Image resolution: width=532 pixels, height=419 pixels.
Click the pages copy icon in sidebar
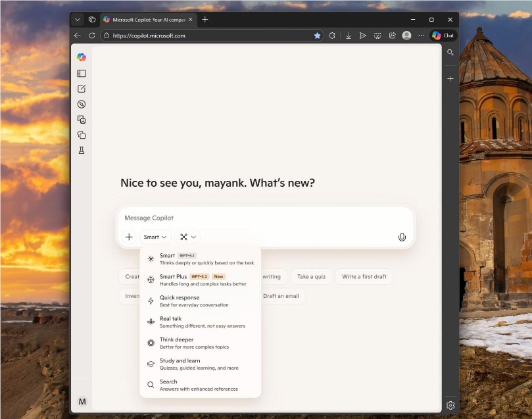click(81, 134)
